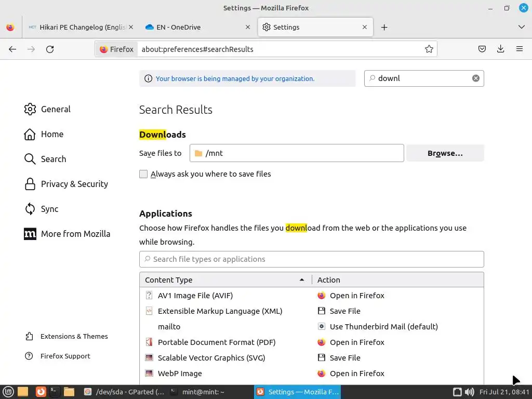This screenshot has height=399, width=532.
Task: Open action options for Portable Document Format
Action: click(398, 342)
